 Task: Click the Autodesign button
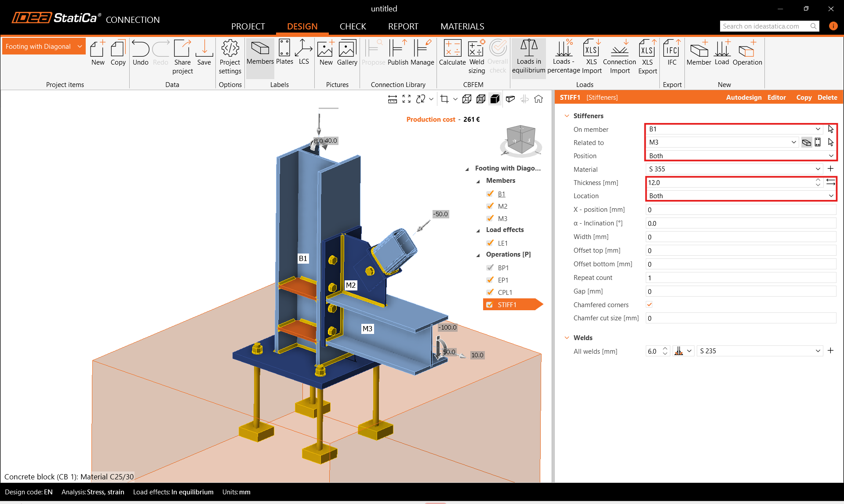(x=744, y=98)
